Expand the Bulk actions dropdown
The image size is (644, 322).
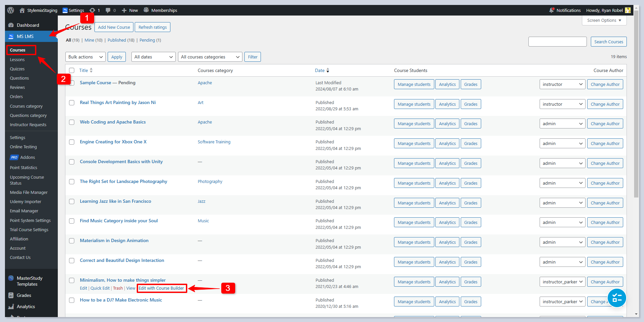point(86,57)
